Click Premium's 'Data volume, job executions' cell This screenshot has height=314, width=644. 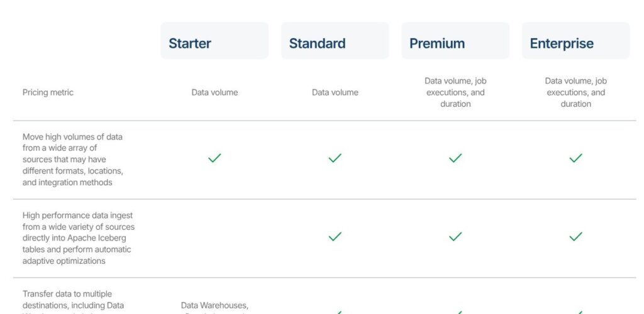[455, 92]
